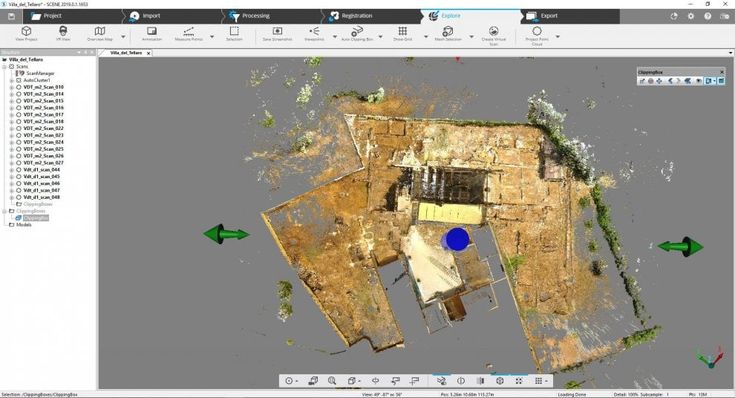Select the Models folder in tree
The image size is (735, 398).
tap(24, 225)
